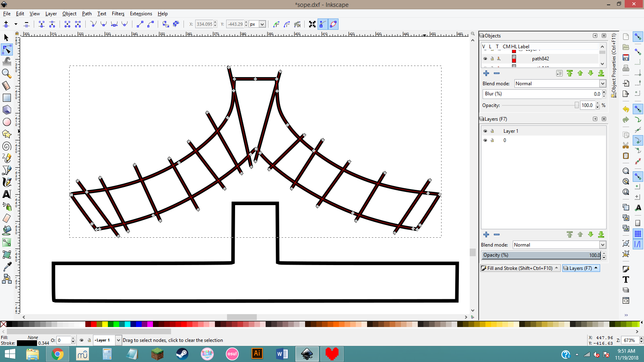Image resolution: width=644 pixels, height=362 pixels.
Task: Click the Save document icon
Action: 626,58
